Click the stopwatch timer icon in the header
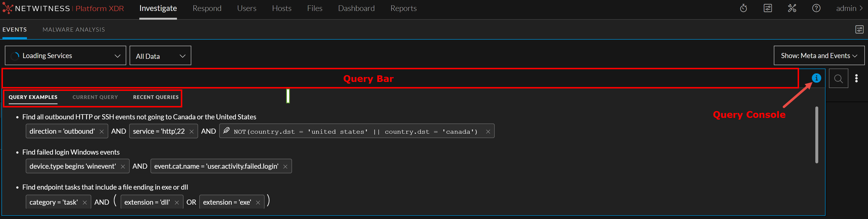Image resolution: width=868 pixels, height=219 pixels. tap(744, 8)
